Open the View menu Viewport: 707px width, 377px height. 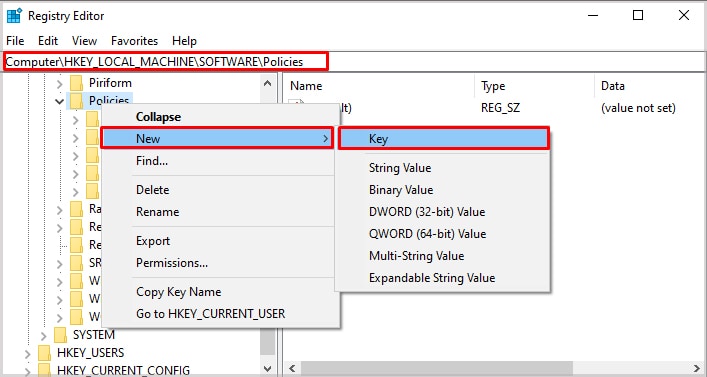(x=84, y=41)
